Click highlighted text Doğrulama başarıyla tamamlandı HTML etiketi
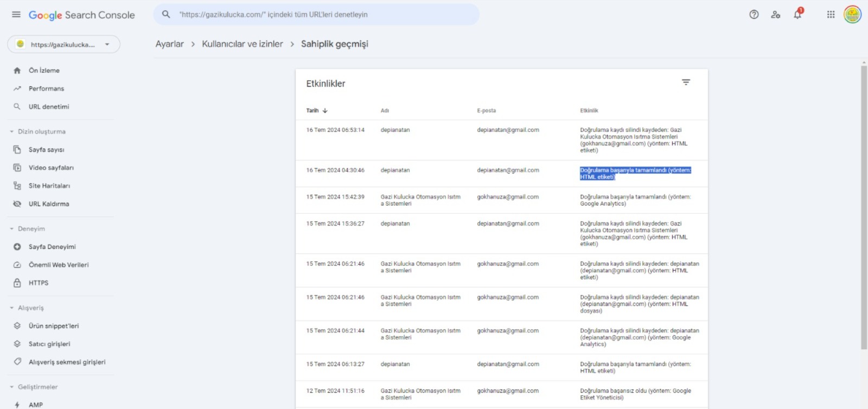Screen dimensions: 868x409 (x=635, y=174)
